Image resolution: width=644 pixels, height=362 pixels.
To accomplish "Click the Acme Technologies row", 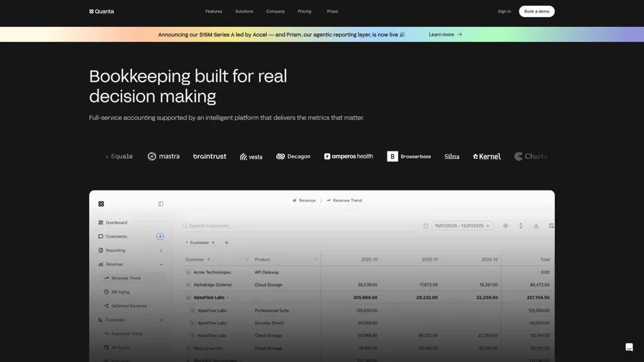I will (367, 272).
